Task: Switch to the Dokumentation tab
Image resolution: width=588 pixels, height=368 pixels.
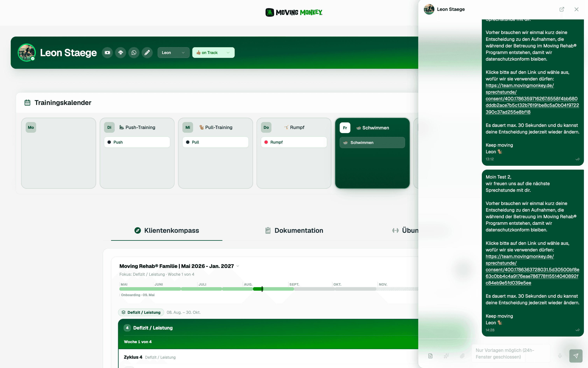Action: (294, 230)
